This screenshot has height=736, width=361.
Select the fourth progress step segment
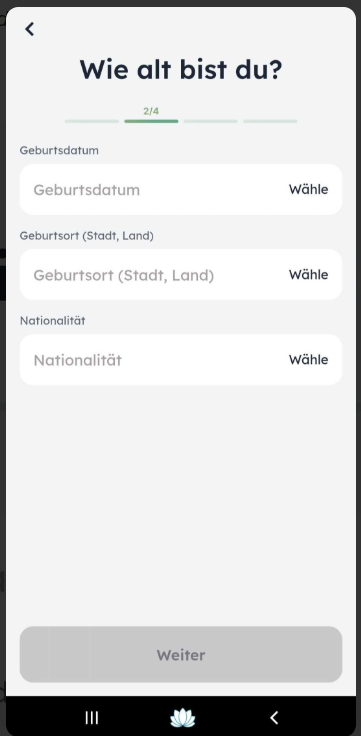click(x=270, y=121)
